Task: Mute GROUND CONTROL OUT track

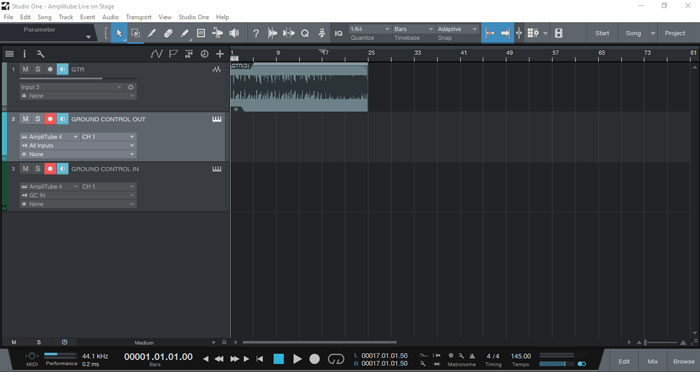Action: click(x=25, y=119)
